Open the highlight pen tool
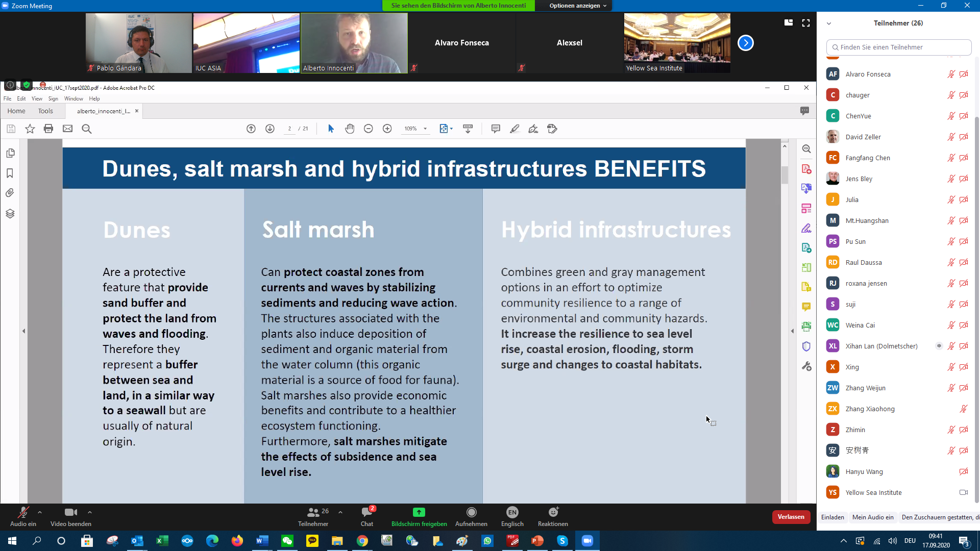This screenshot has height=551, width=980. point(514,129)
